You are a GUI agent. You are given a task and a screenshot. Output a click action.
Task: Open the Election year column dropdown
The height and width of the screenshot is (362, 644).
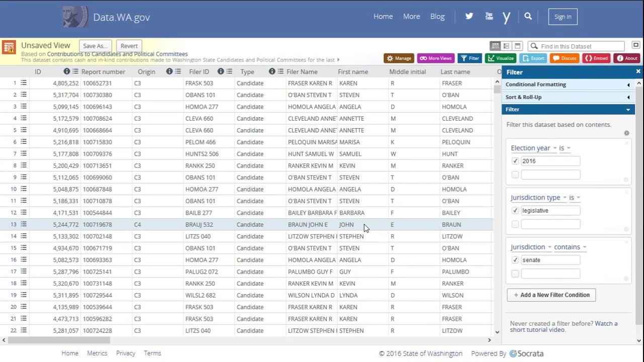pos(534,148)
